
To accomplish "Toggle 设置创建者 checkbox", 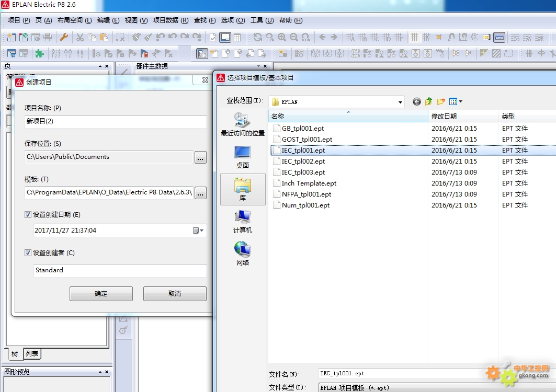I will 28,252.
